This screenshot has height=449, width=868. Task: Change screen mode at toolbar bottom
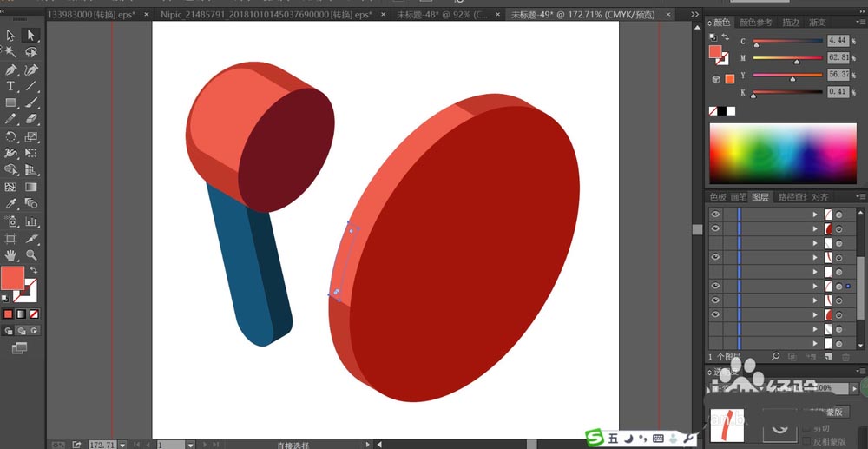pyautogui.click(x=20, y=347)
